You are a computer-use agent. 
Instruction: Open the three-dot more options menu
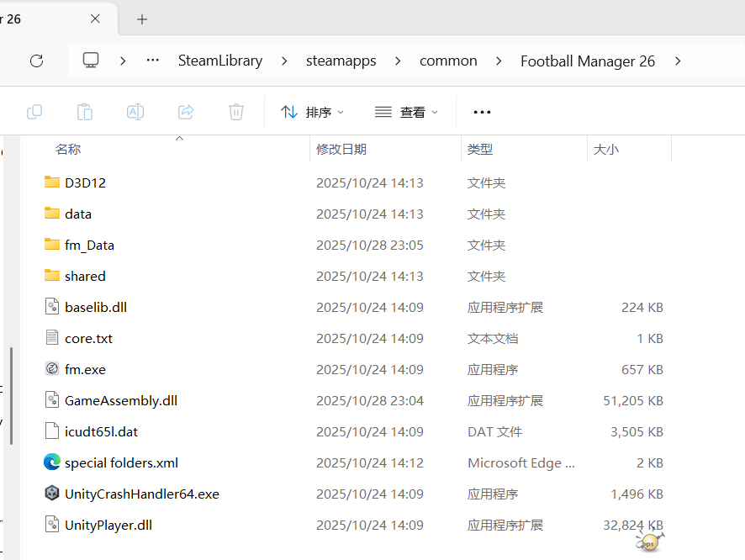tap(482, 112)
